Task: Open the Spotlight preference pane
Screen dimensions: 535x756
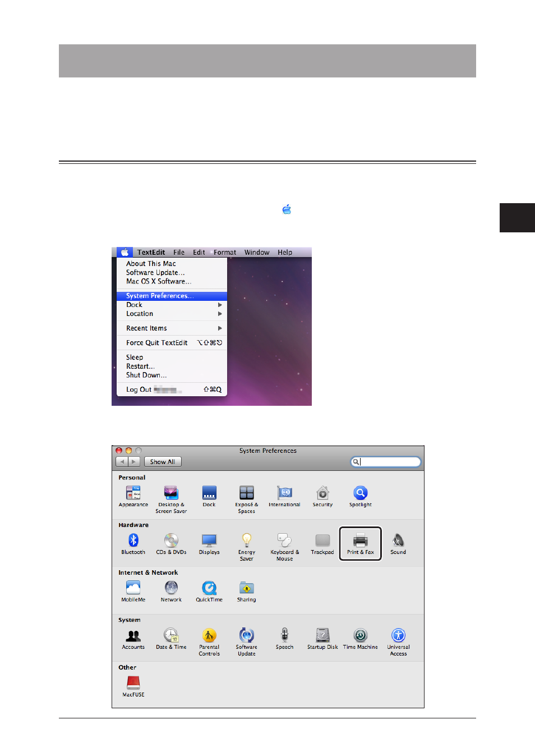Action: [361, 496]
